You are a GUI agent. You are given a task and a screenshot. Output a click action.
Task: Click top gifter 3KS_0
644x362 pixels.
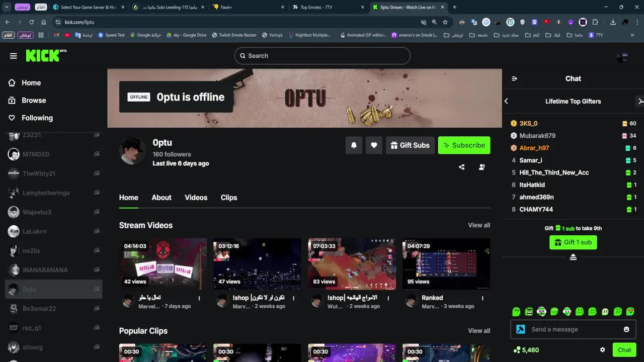click(x=528, y=123)
